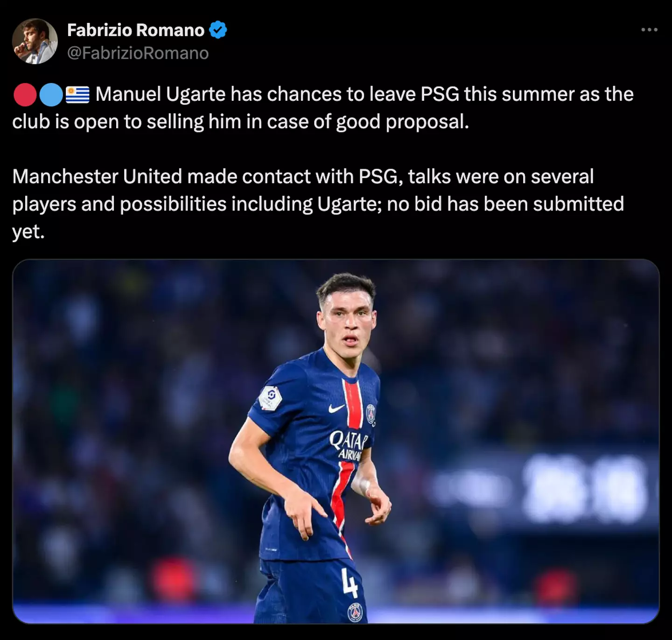672x640 pixels.
Task: Click the word "yet." ending the tweet
Action: click(28, 232)
